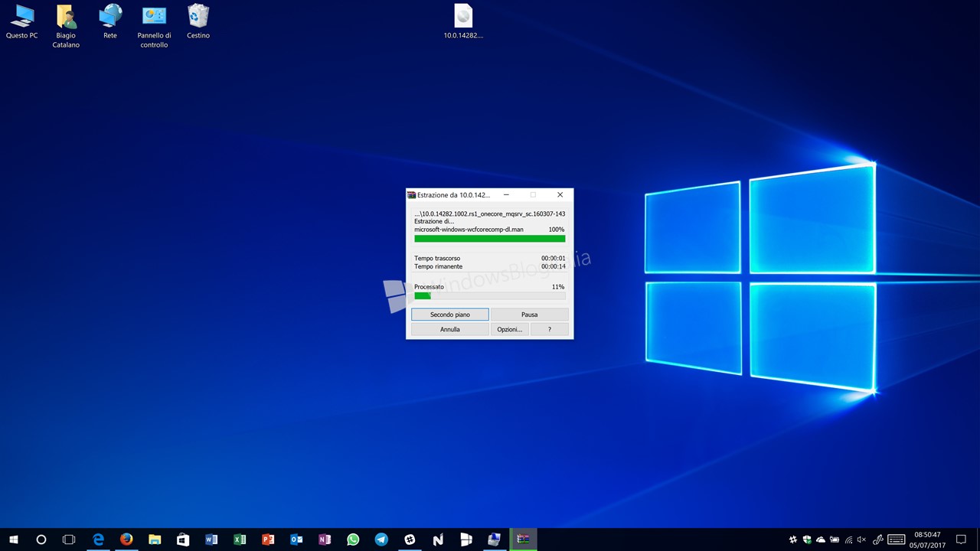Open Windows Ink Workspace pen icon
Screen dimensions: 980x551
pos(878,540)
